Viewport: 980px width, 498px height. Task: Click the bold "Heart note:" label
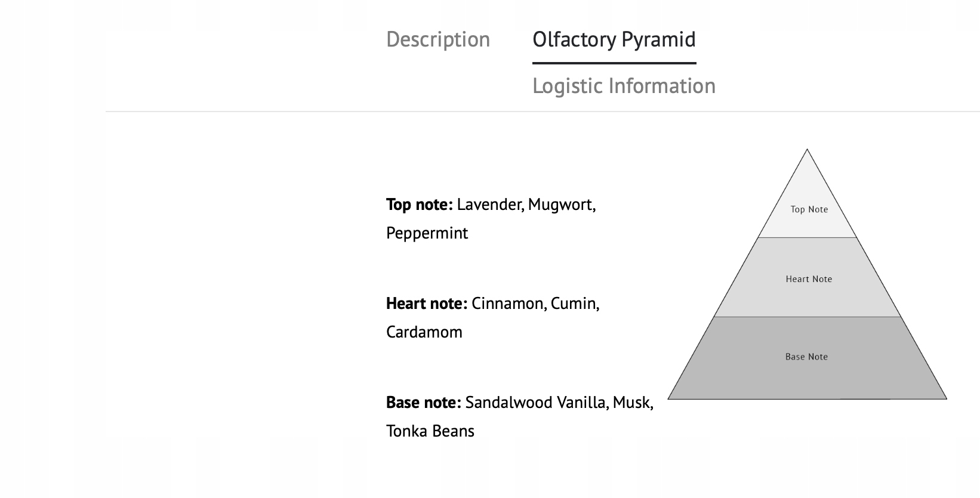(426, 304)
